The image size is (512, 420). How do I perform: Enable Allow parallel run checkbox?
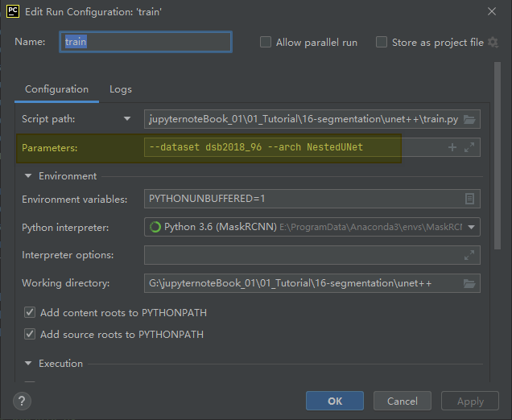pos(266,42)
